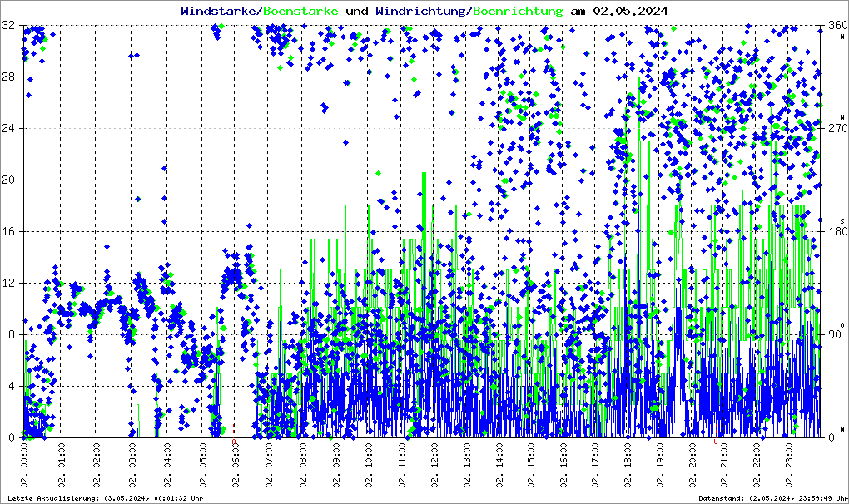Viewport: 849px width, 504px height.
Task: Click the wind speed axis label '20'
Action: click(8, 180)
